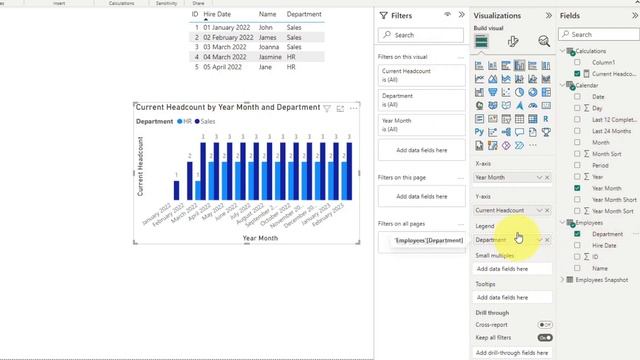Tick the Column1 field checkbox

(x=577, y=62)
